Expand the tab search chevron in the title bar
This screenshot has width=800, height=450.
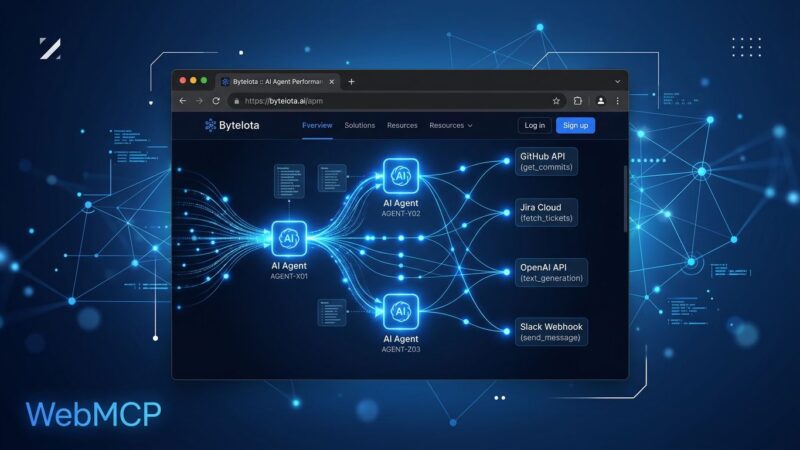point(617,82)
